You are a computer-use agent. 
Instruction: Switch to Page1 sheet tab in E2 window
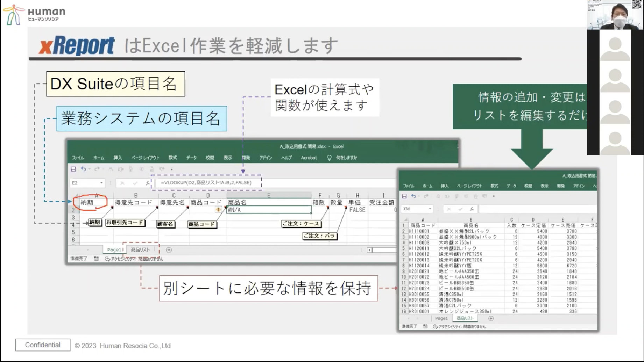pyautogui.click(x=114, y=250)
